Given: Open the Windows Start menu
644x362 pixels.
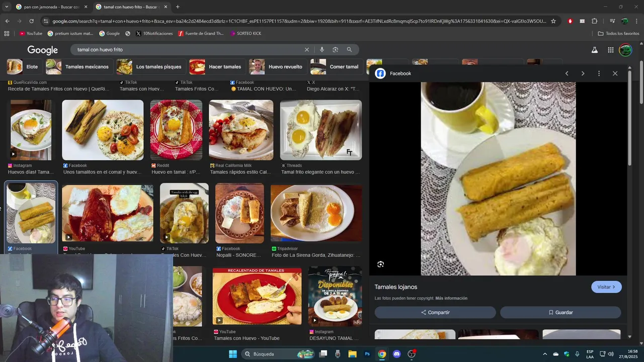Looking at the screenshot, I should click(x=233, y=354).
